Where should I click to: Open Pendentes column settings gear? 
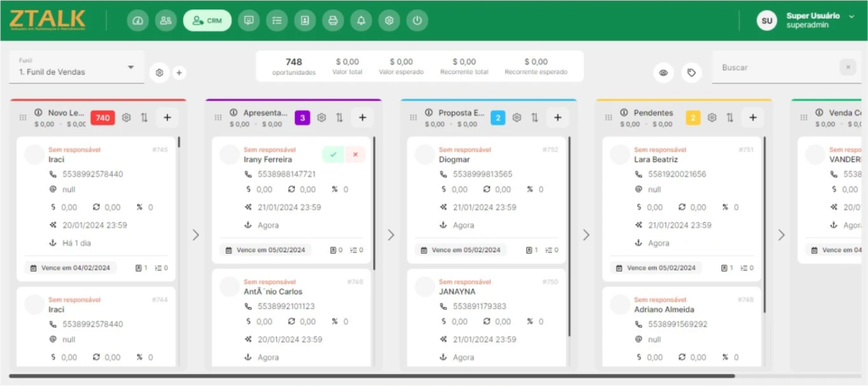pos(712,117)
